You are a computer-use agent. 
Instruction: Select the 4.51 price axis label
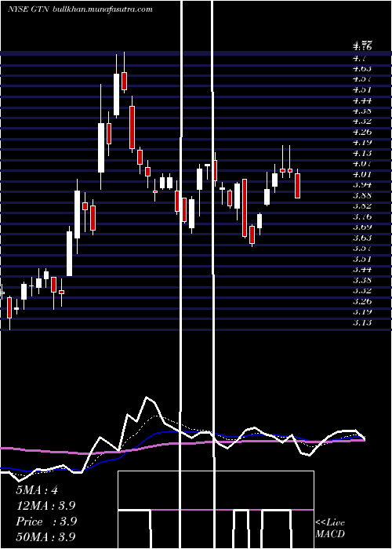362,89
